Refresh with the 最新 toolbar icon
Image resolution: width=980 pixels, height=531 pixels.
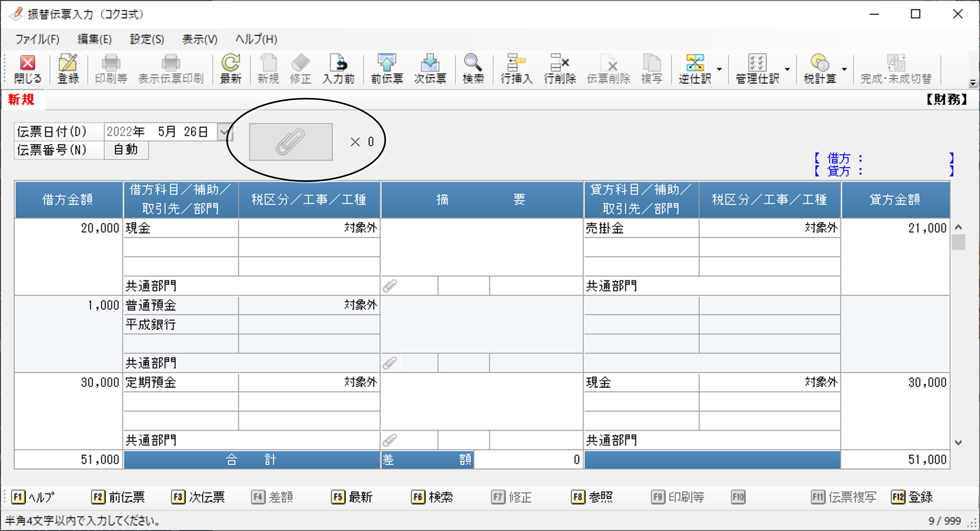pos(231,69)
